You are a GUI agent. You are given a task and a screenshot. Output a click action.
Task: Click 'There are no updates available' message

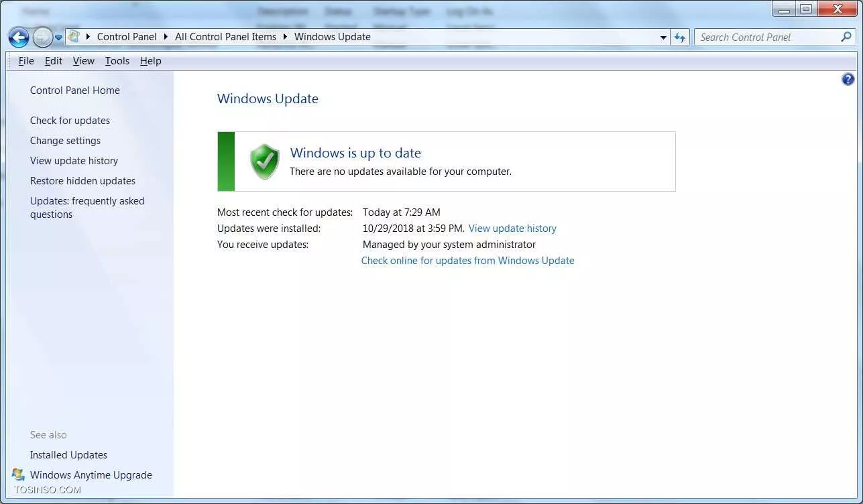point(400,172)
